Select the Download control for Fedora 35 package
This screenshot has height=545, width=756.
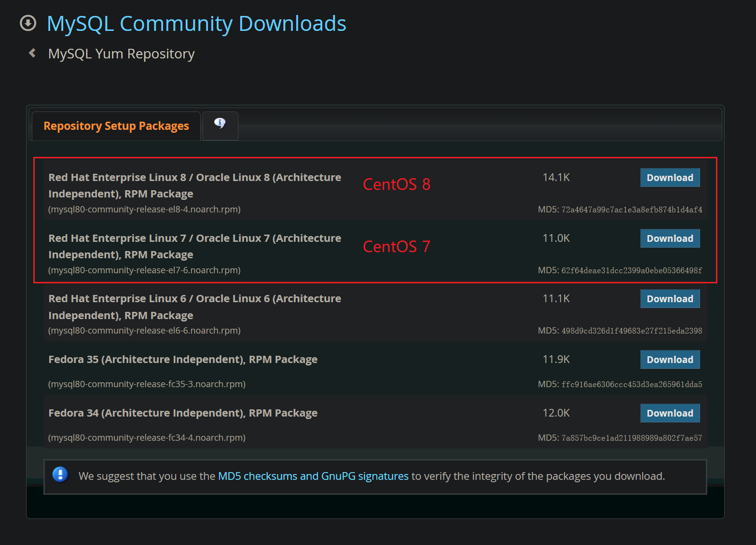click(x=670, y=359)
